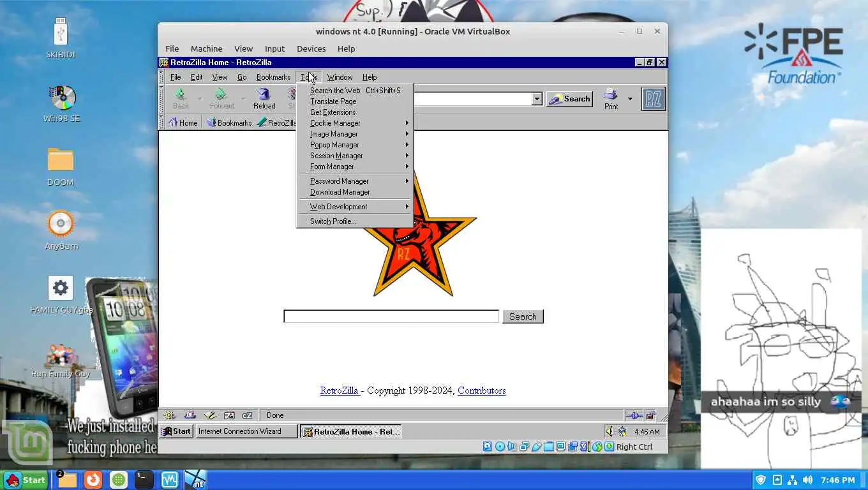Open the Composer pen icon in status bar
868x490 pixels.
[x=209, y=415]
